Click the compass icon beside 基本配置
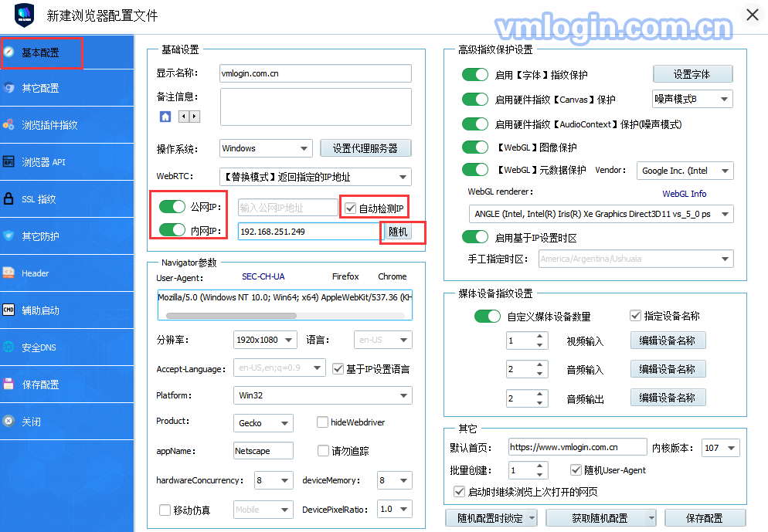768x532 pixels. [x=8, y=52]
